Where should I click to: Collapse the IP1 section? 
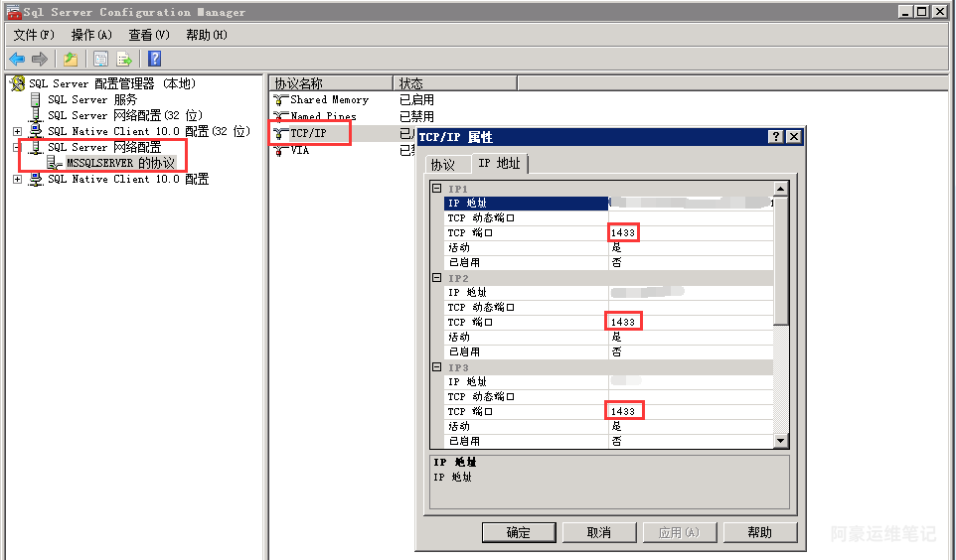click(436, 189)
